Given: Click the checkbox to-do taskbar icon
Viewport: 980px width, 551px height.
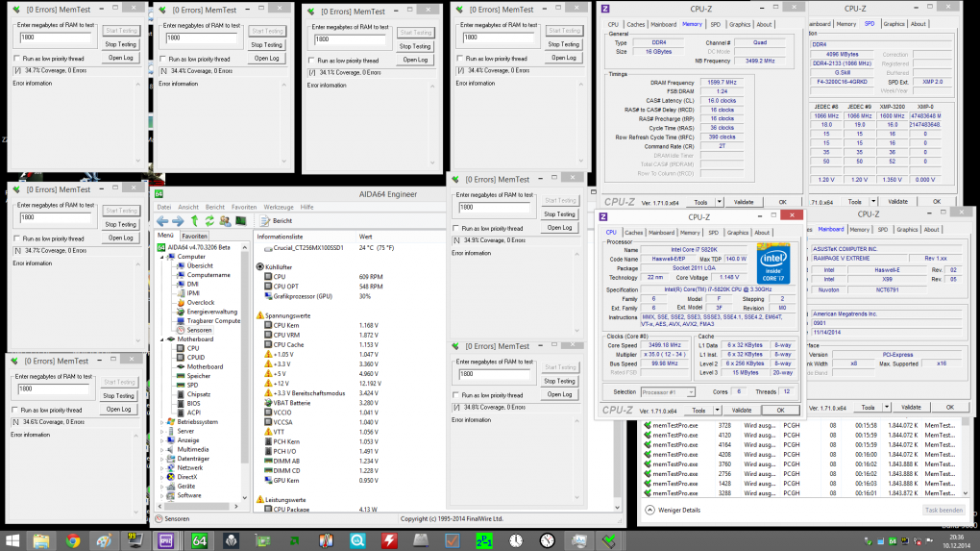Looking at the screenshot, I should click(x=452, y=540).
